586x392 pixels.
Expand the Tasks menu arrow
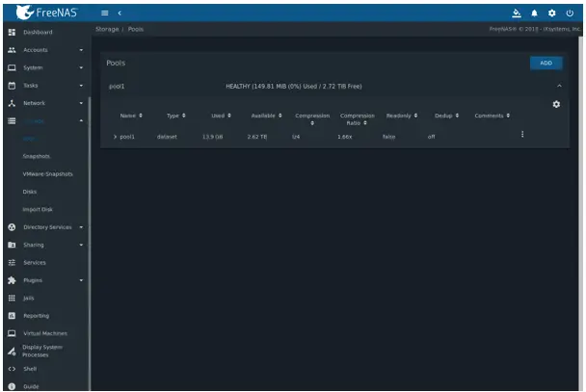81,86
